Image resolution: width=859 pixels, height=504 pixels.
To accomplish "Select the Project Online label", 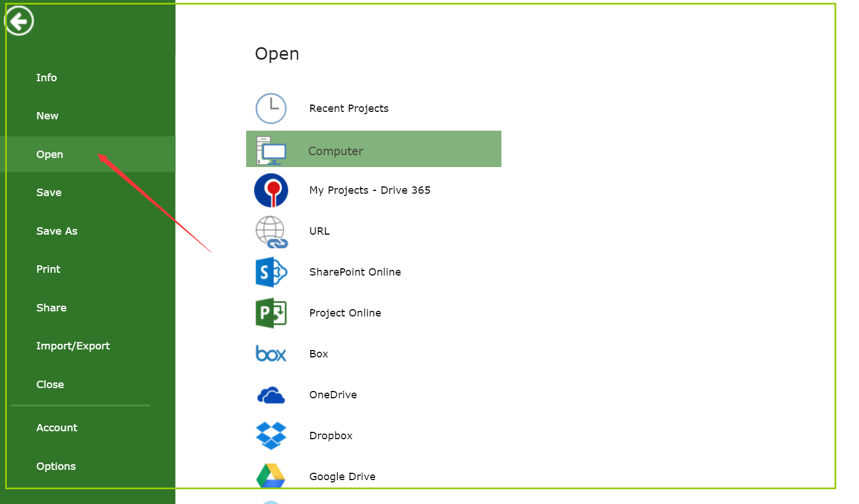I will [345, 313].
